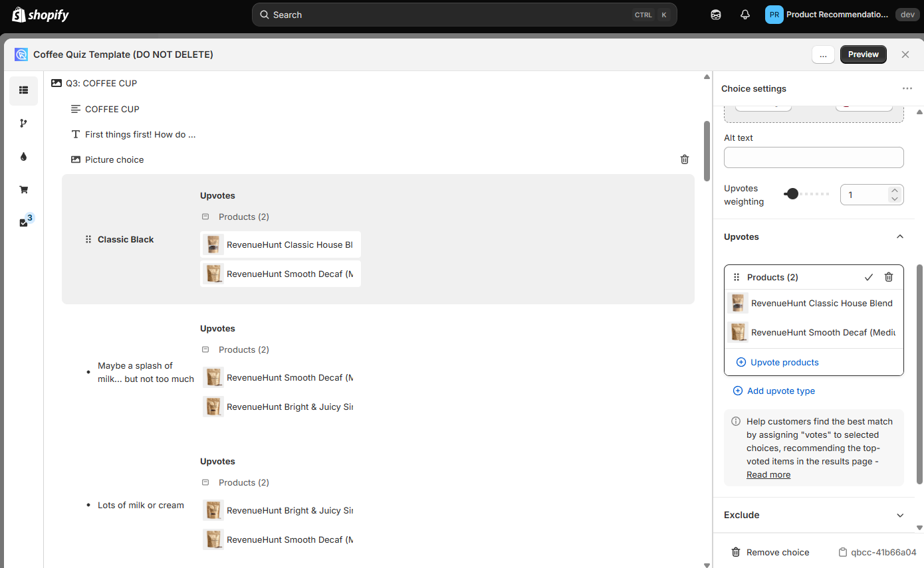The width and height of the screenshot is (924, 568).
Task: Select the "Lots of milk or cream" choice
Action: 141,505
